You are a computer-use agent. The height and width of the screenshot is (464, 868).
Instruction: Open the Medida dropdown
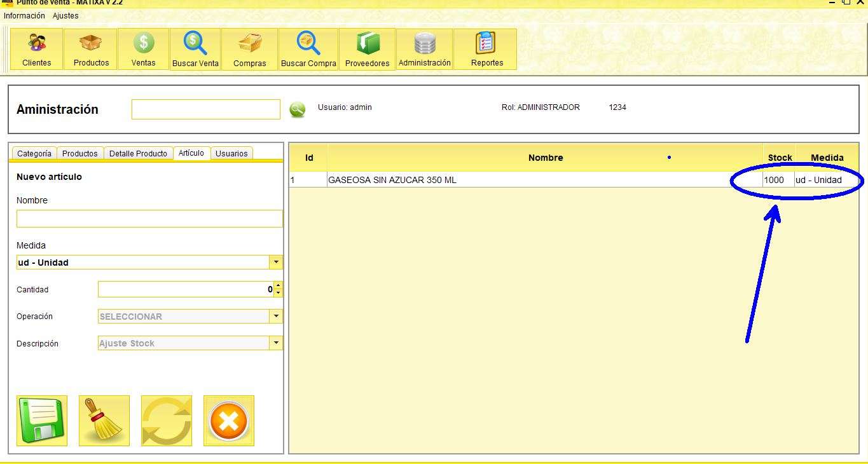[x=276, y=262]
